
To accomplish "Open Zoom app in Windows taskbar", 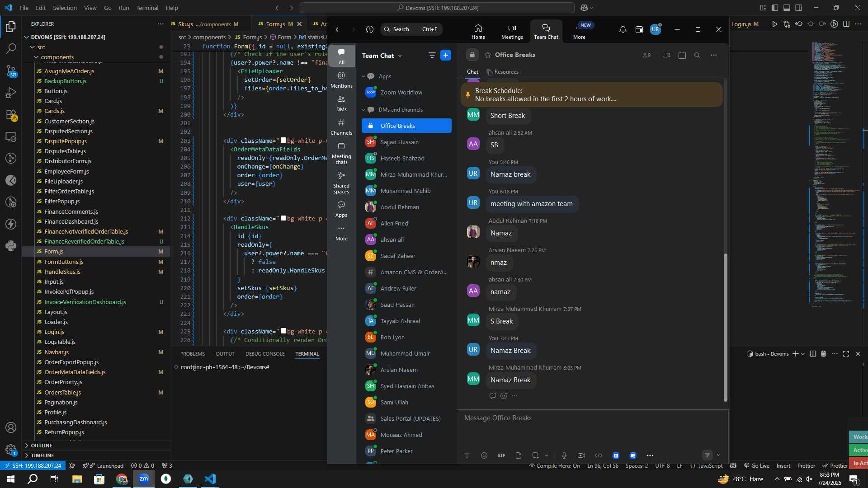I will pos(144,479).
